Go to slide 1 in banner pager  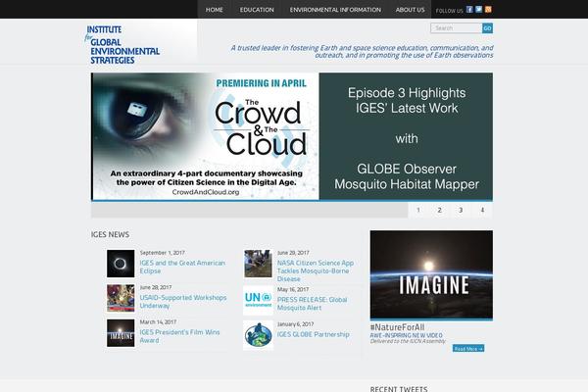point(418,210)
